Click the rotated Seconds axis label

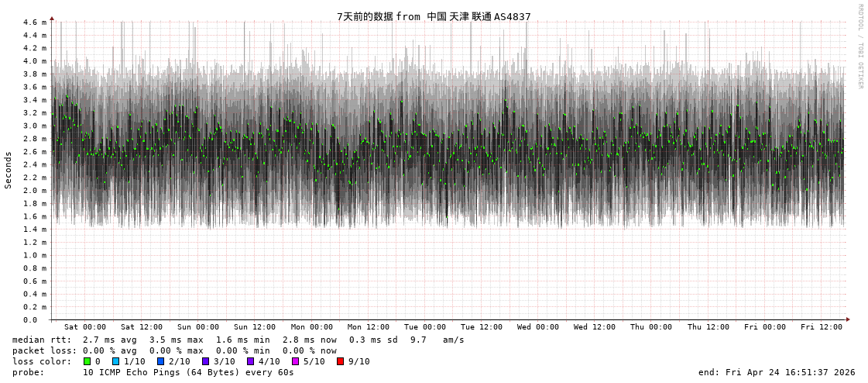[x=9, y=170]
